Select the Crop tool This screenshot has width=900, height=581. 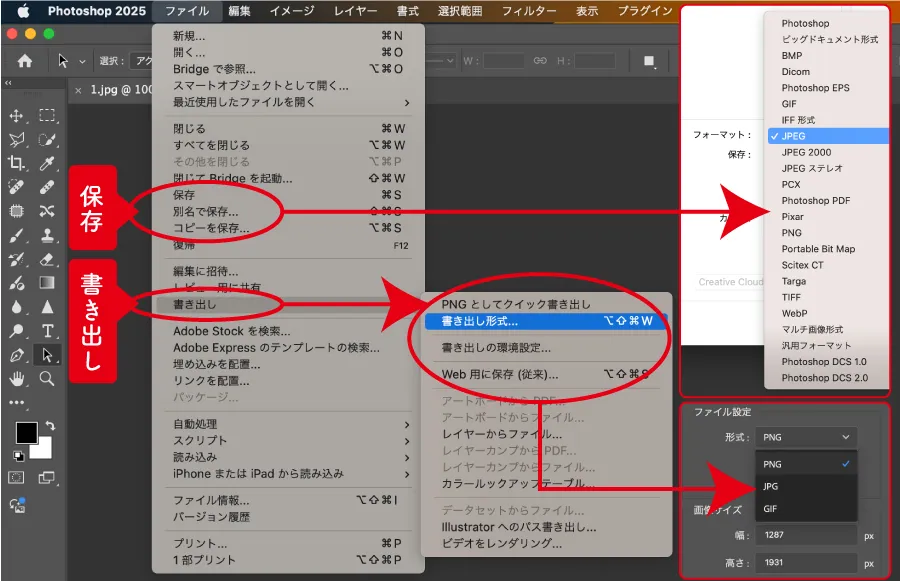[17, 164]
